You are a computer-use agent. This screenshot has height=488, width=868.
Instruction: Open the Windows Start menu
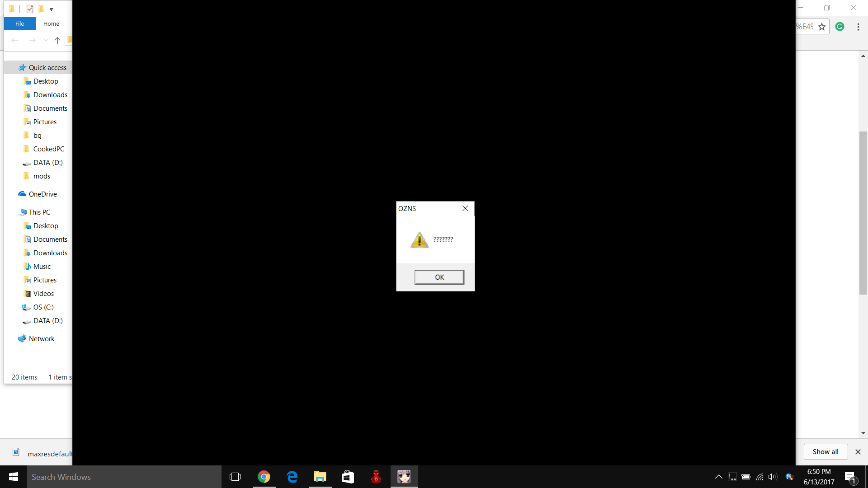click(x=14, y=477)
